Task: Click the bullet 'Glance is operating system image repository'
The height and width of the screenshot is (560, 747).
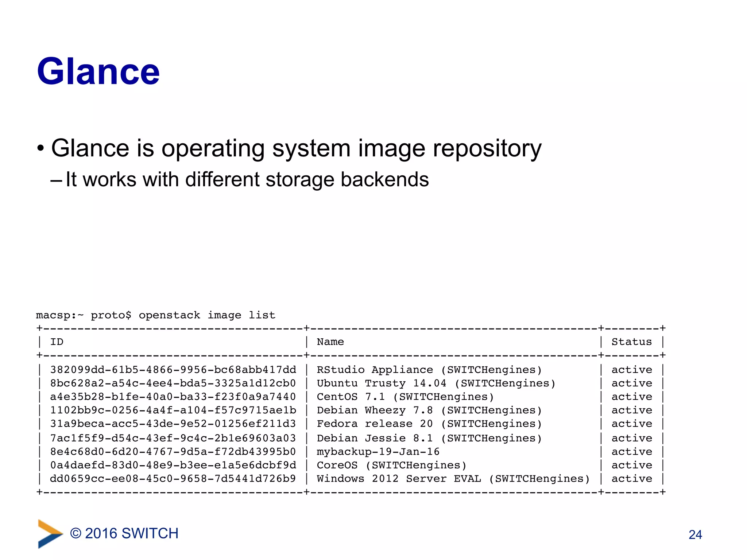Action: (296, 148)
